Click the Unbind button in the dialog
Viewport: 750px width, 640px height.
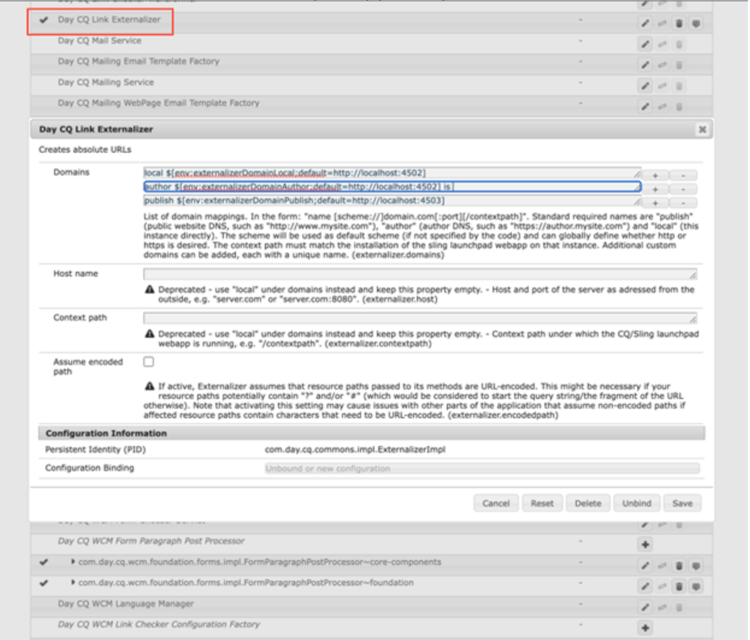click(637, 503)
